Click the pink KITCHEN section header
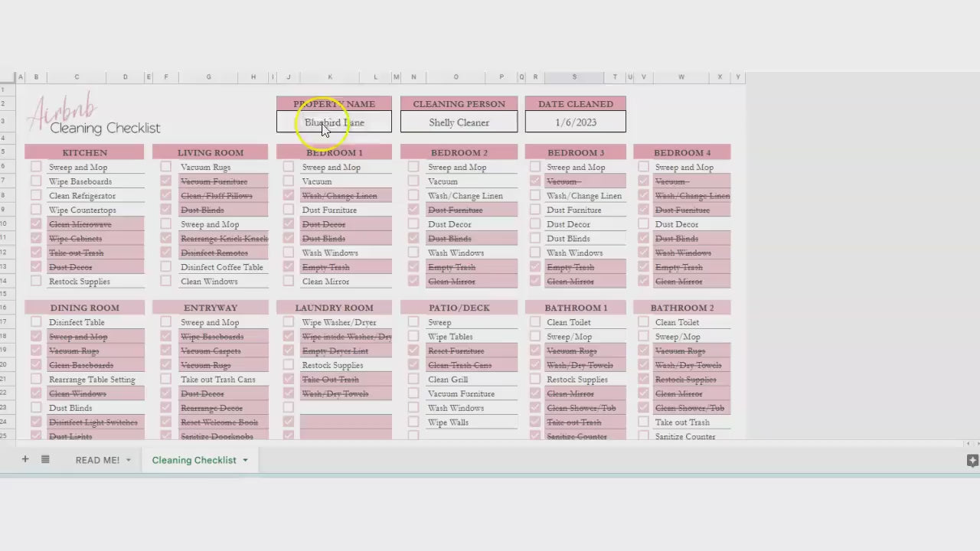This screenshot has width=980, height=551. (x=84, y=152)
